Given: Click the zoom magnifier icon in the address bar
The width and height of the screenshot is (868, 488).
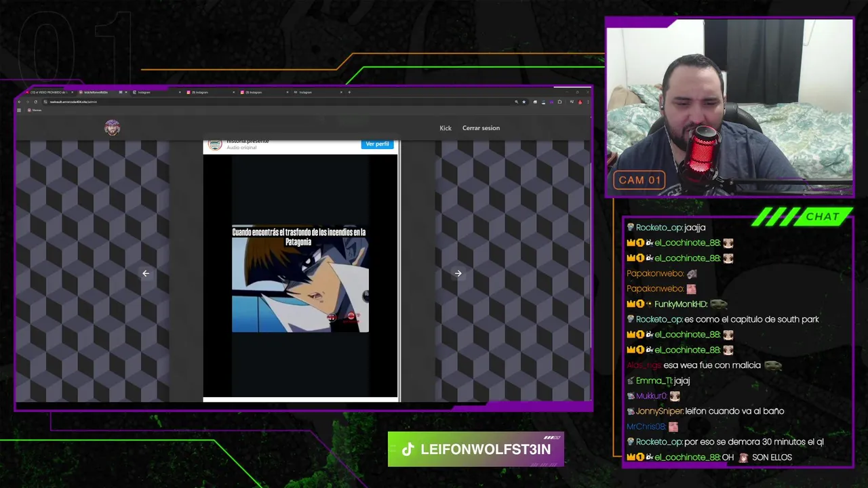Looking at the screenshot, I should click(517, 102).
